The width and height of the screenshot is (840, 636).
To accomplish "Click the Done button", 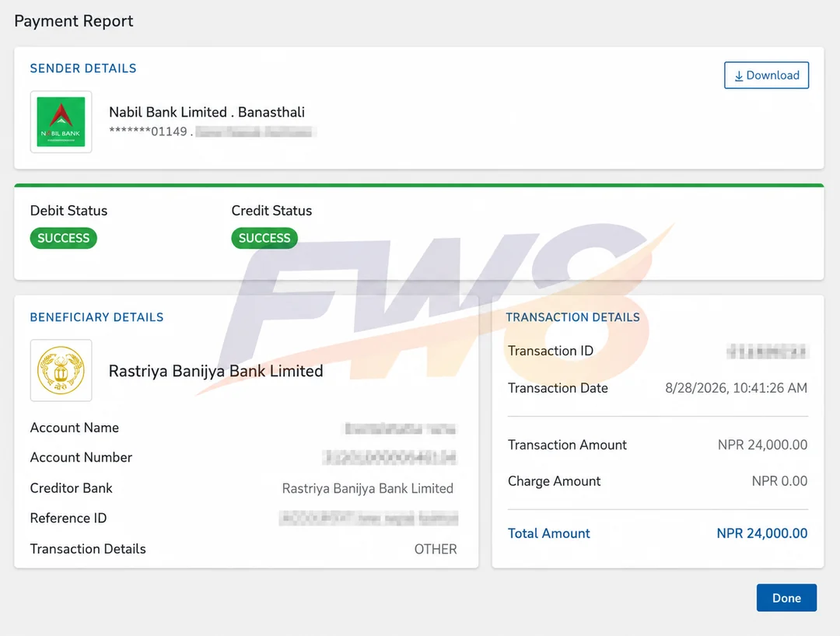I will [x=786, y=598].
